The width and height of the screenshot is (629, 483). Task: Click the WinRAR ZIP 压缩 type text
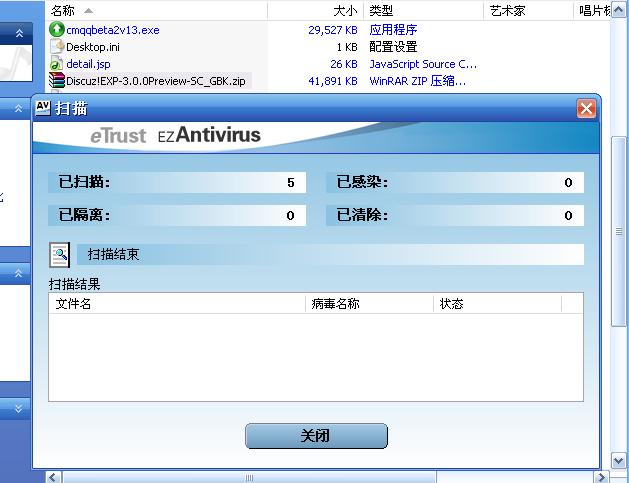click(418, 81)
